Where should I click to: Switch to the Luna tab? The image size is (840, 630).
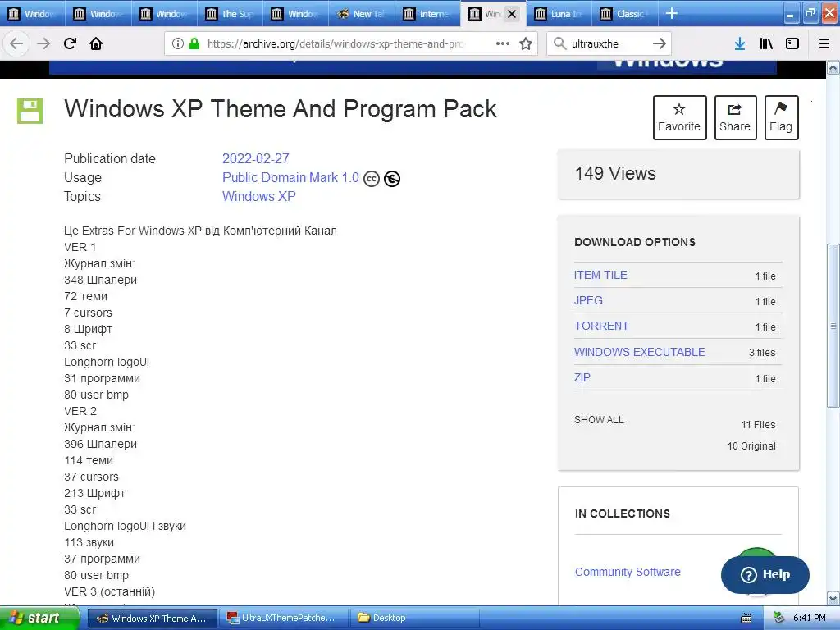point(559,14)
